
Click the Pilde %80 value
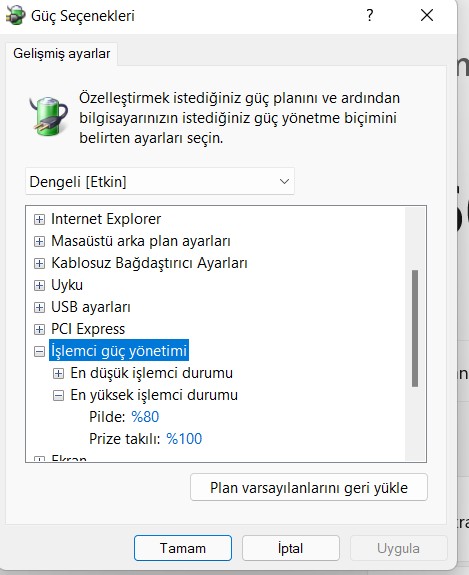(145, 417)
